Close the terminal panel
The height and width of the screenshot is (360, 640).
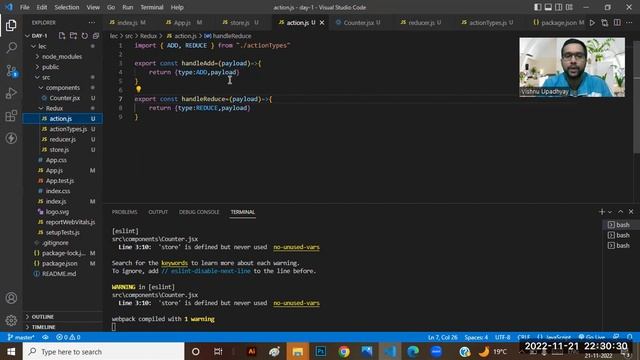pyautogui.click(x=631, y=212)
